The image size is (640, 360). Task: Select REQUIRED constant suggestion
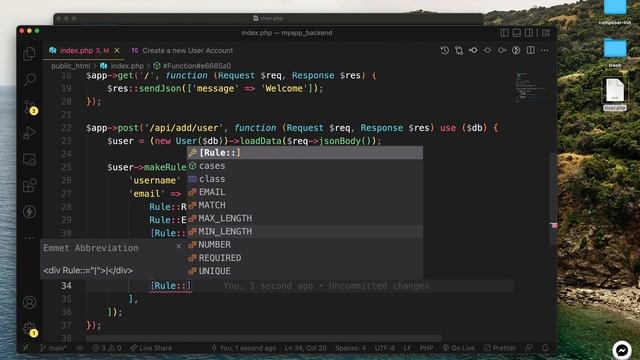305,258
